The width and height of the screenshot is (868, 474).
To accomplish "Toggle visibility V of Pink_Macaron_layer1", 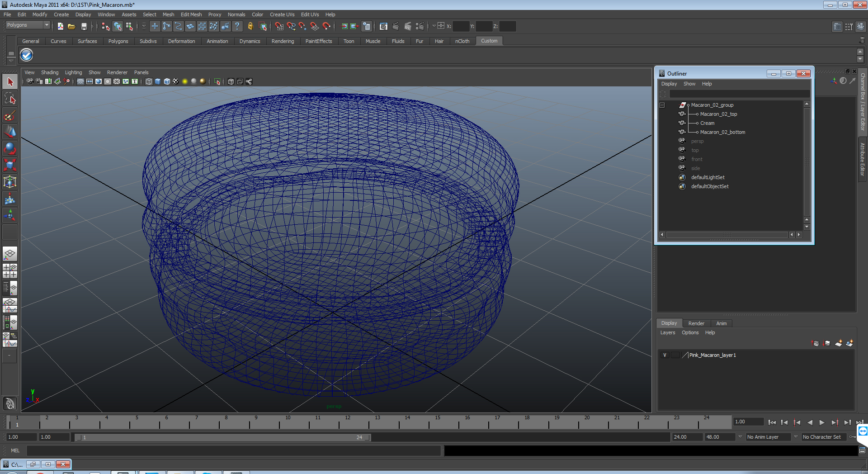I will click(x=665, y=355).
